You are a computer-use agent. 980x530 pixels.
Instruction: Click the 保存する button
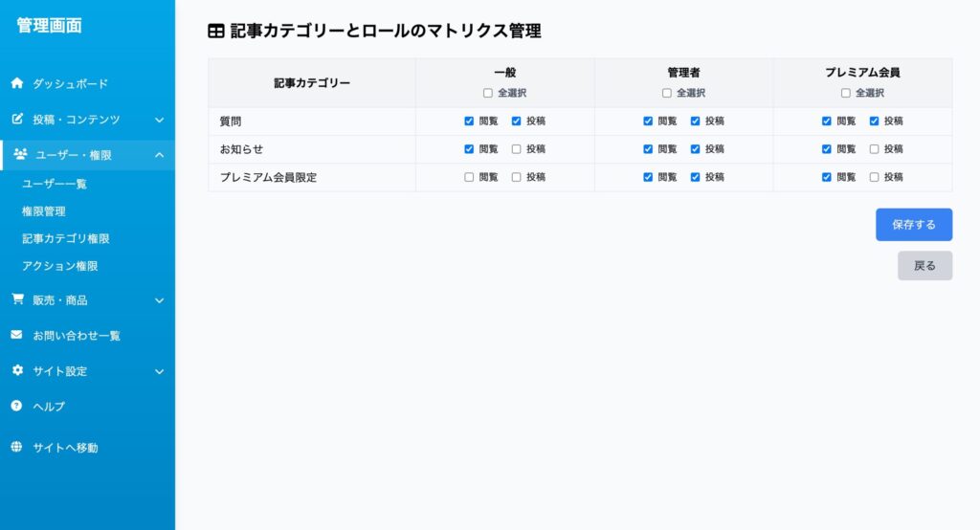tap(914, 225)
